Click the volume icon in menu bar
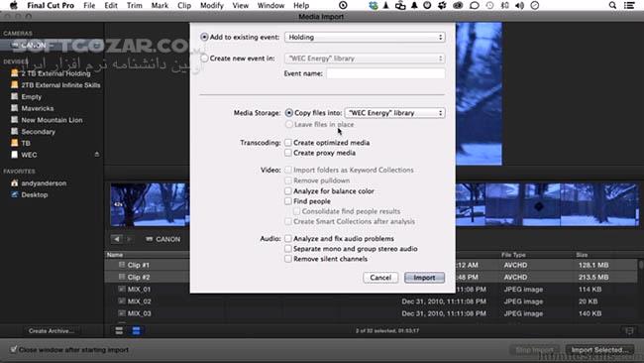 pyautogui.click(x=519, y=5)
